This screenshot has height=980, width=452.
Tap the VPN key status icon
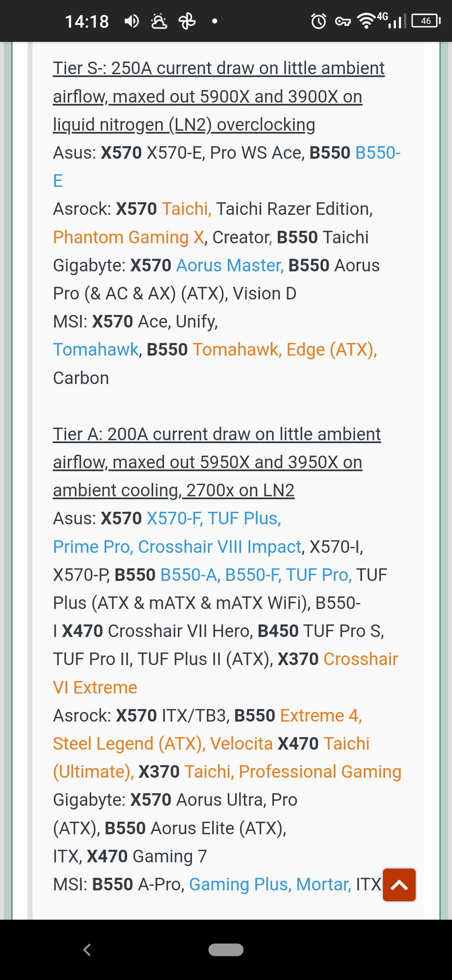click(x=343, y=21)
